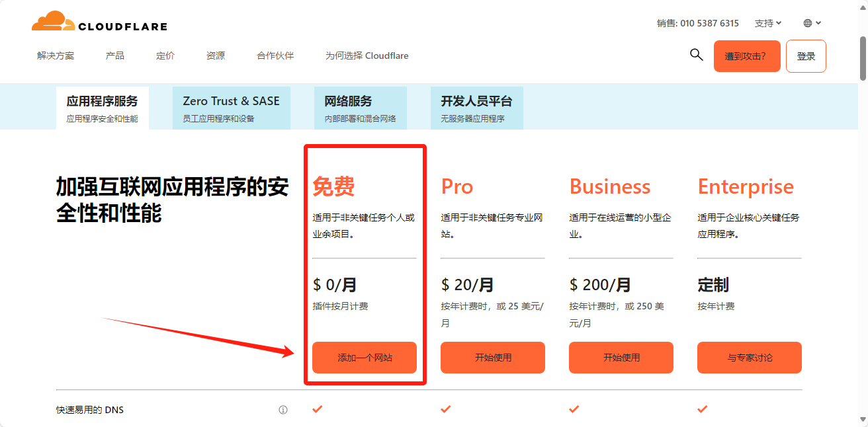Open the 解决方案 menu
The height and width of the screenshot is (427, 868).
pyautogui.click(x=56, y=56)
